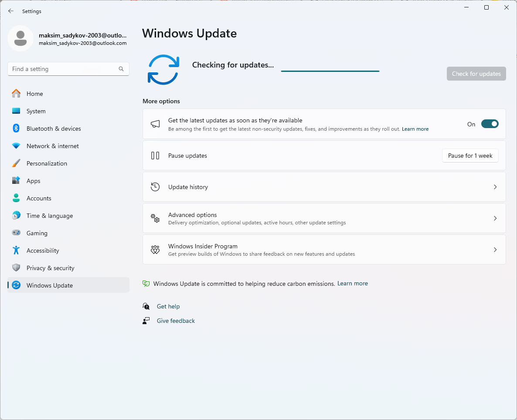517x420 pixels.
Task: Click 'Advanced options' label
Action: (x=193, y=215)
